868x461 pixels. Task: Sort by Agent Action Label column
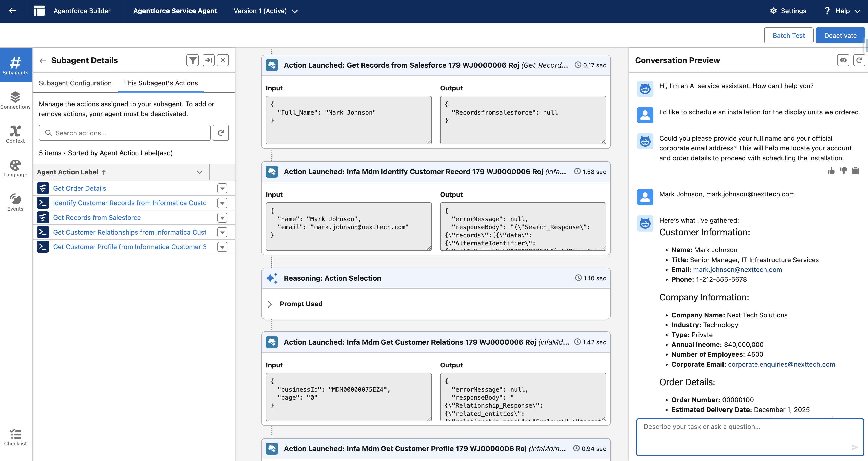coord(71,172)
